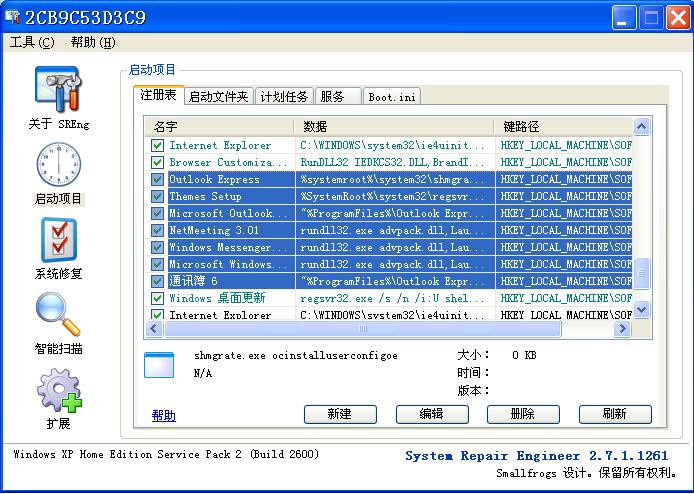
Task: Switch to the 启动文件夹 tab
Action: [x=219, y=96]
